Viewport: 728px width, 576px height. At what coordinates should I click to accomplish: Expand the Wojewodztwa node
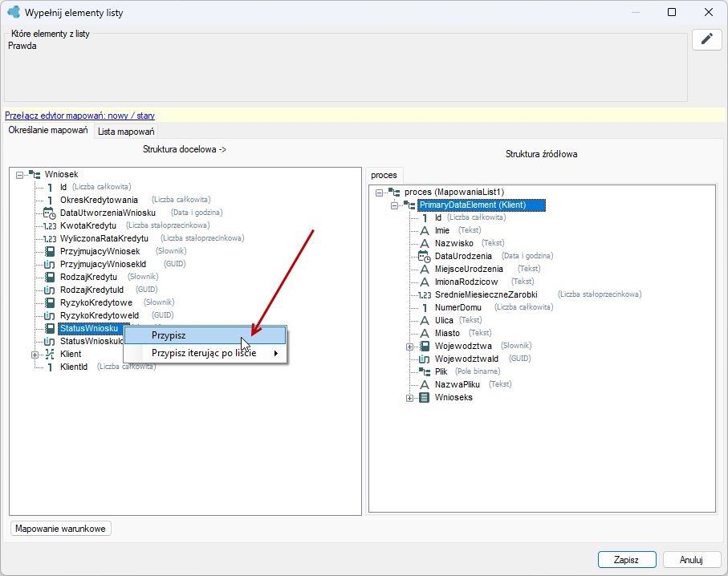(x=409, y=347)
